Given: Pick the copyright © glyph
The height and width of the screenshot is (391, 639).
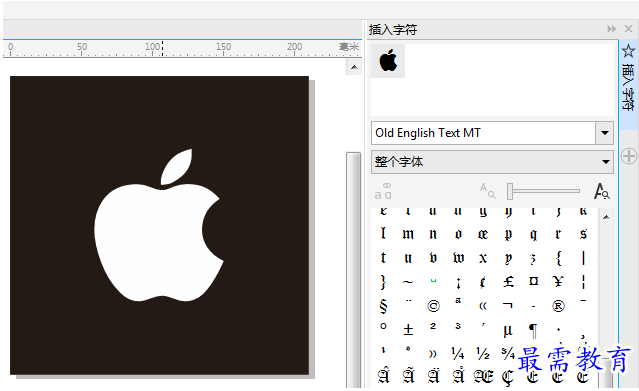Looking at the screenshot, I should coord(433,306).
